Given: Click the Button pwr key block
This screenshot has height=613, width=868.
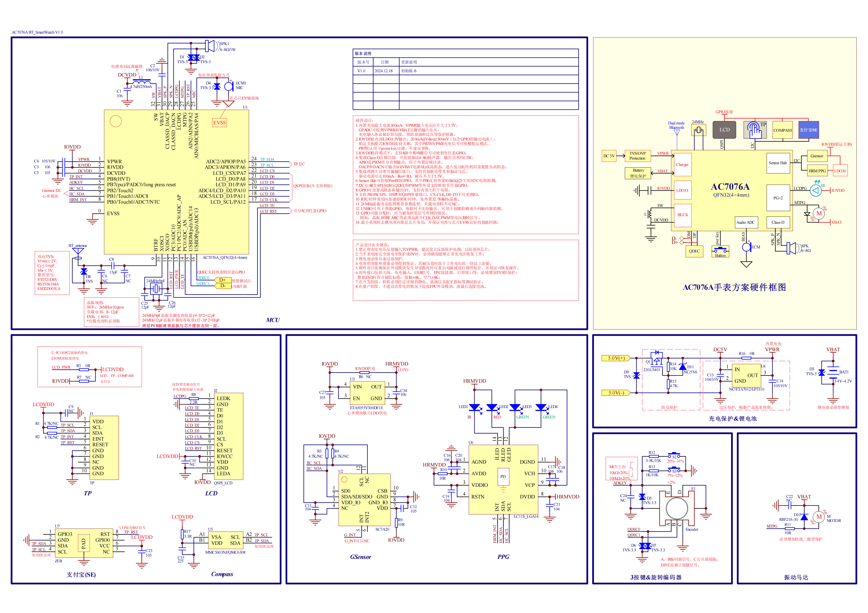Looking at the screenshot, I should [720, 251].
